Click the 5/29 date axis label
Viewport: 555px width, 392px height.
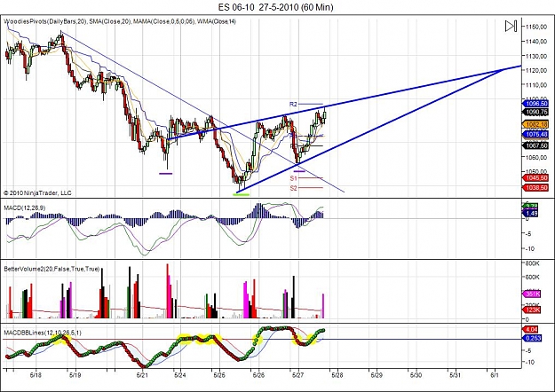coord(377,374)
